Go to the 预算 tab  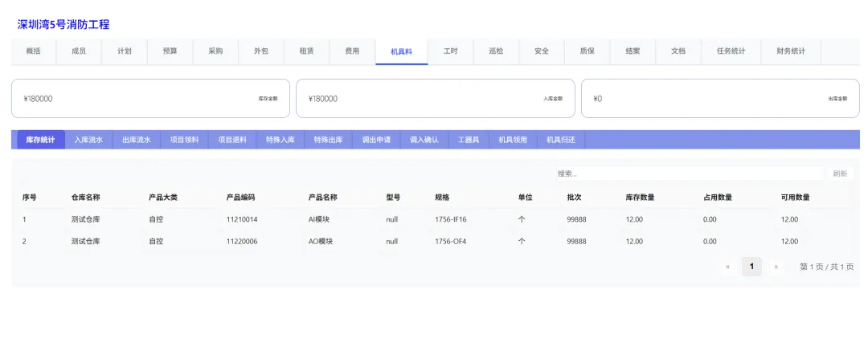[170, 51]
